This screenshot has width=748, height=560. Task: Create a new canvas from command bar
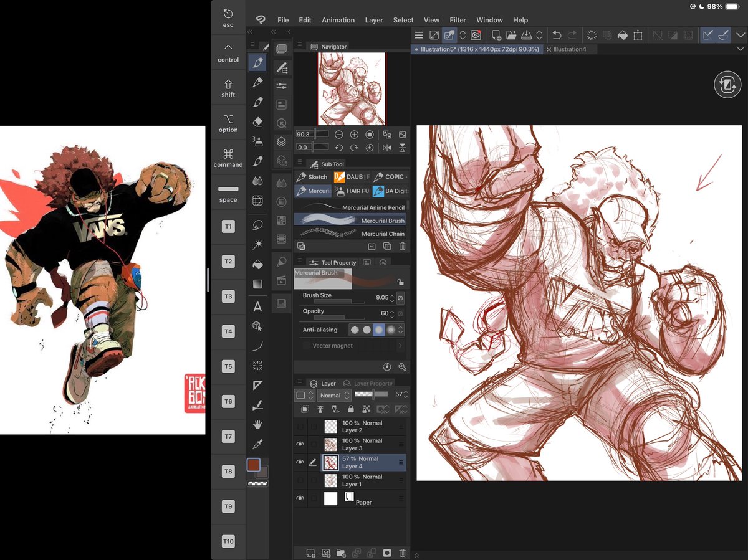tap(496, 36)
